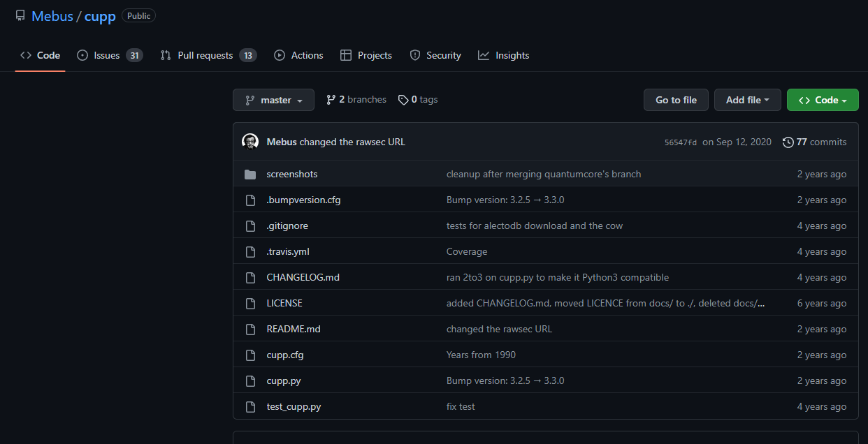Open commit 'added CHANGELOG.md, moved LICENCE'

[605, 303]
